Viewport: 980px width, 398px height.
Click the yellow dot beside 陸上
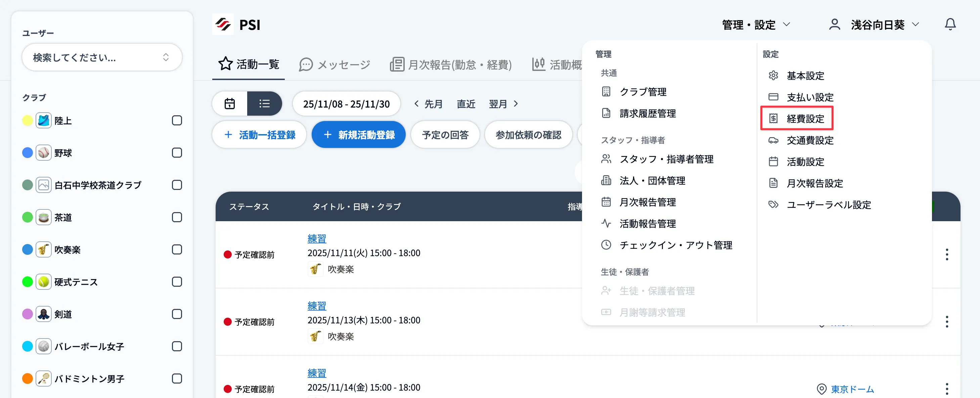(27, 120)
